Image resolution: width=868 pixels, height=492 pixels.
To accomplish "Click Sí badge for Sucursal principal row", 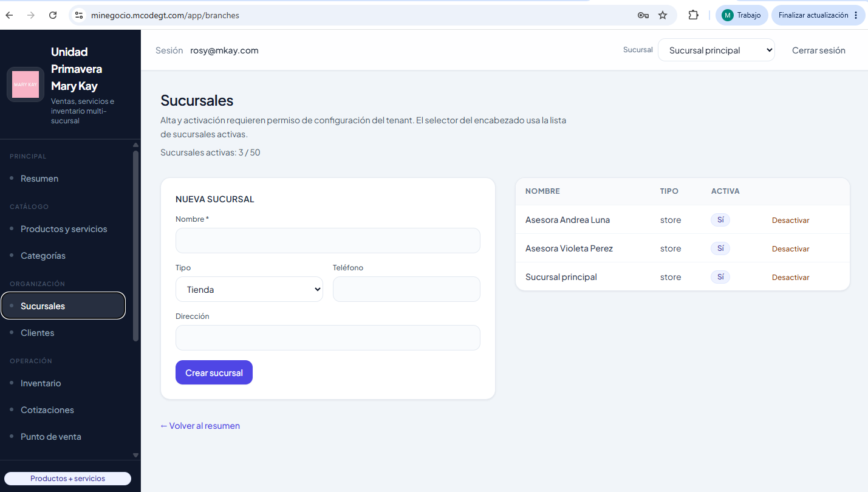I will 720,277.
